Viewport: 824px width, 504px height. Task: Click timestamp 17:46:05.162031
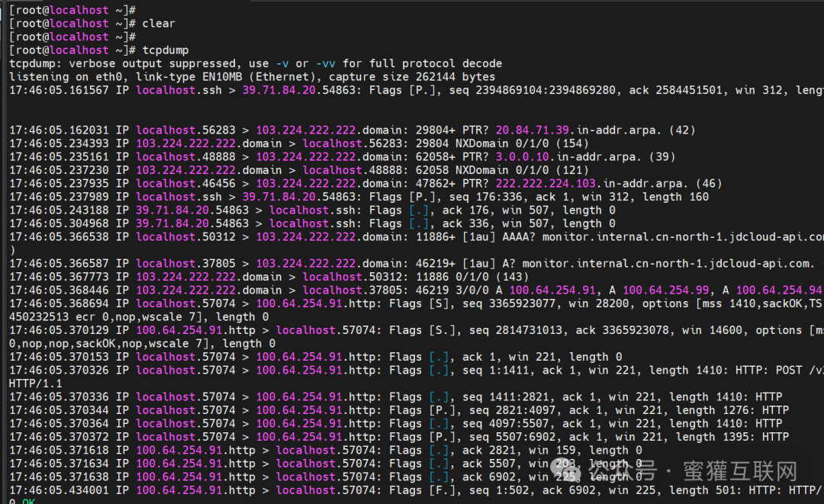coord(59,130)
